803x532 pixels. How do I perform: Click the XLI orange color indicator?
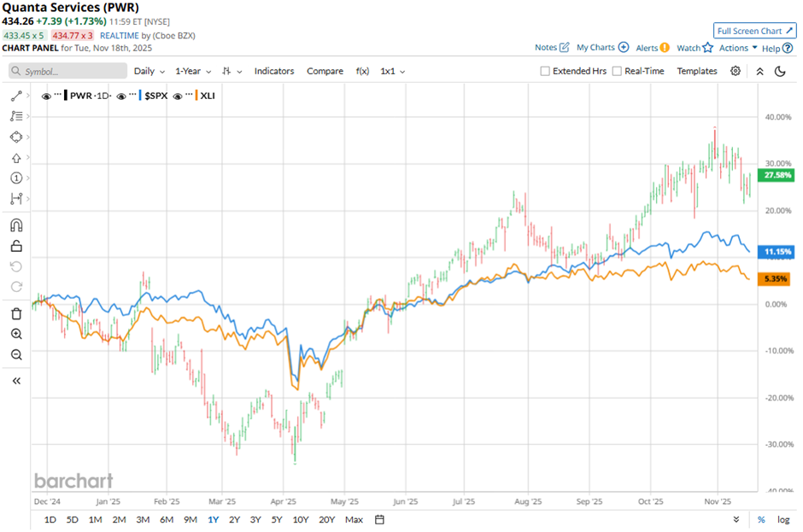196,96
